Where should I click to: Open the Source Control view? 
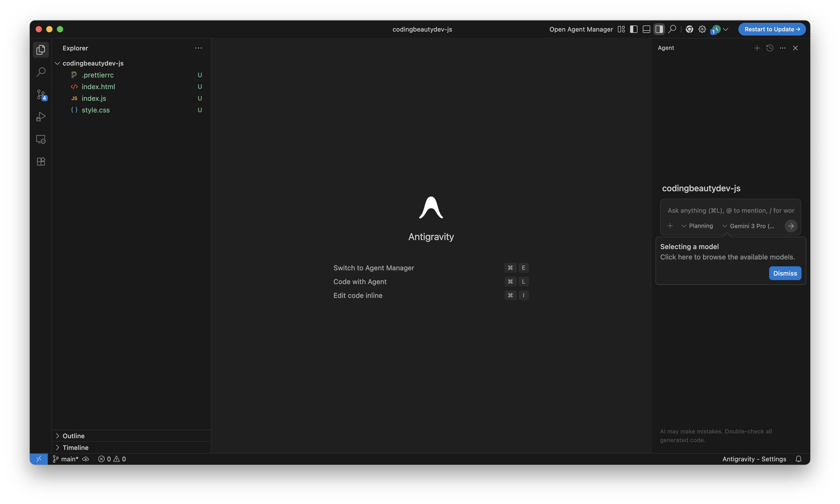pos(41,94)
